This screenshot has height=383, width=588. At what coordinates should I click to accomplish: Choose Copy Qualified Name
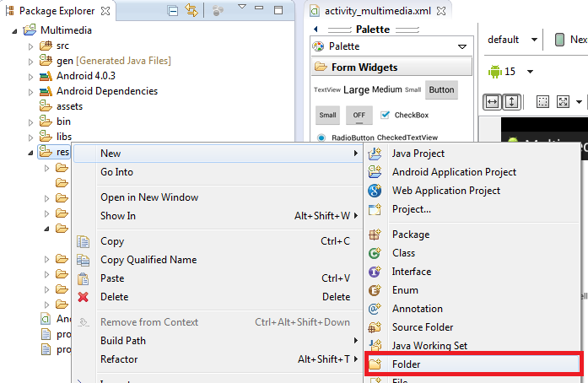217,260
